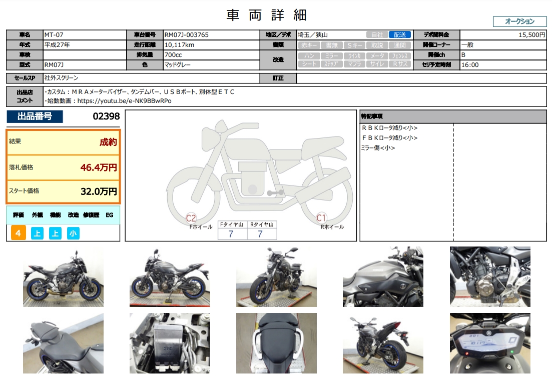Image resolution: width=552 pixels, height=392 pixels.
Task: Click the ウインカ modification badge
Action: pos(354,55)
